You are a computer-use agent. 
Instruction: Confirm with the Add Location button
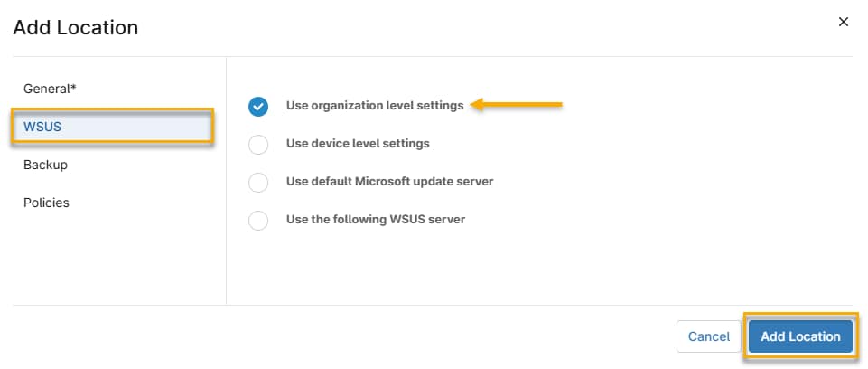pyautogui.click(x=800, y=336)
